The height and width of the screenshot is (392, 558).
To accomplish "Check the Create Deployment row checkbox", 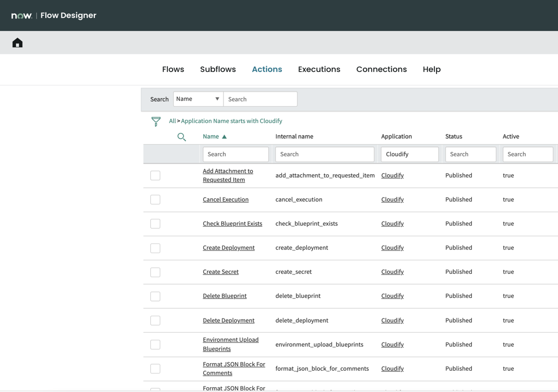I will (155, 248).
